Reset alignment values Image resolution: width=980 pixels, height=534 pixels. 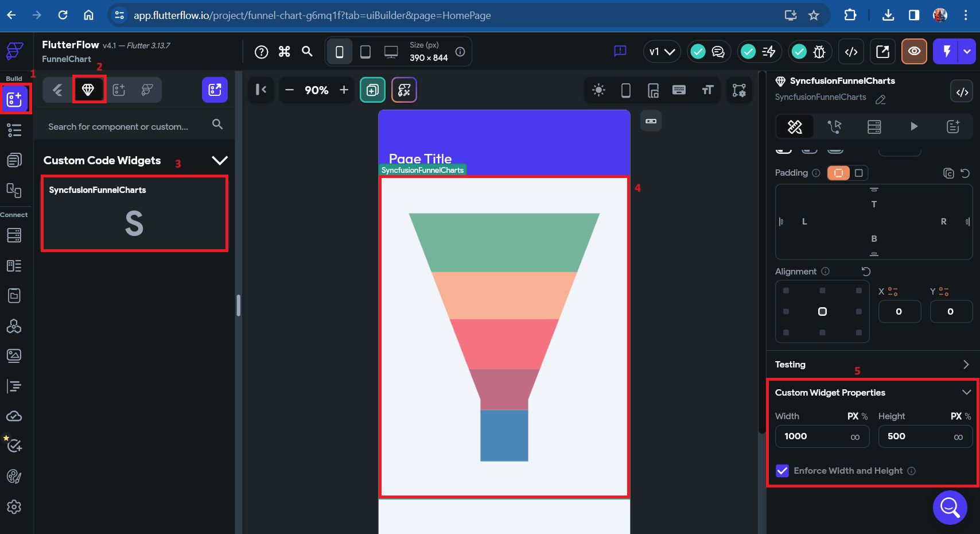click(866, 272)
